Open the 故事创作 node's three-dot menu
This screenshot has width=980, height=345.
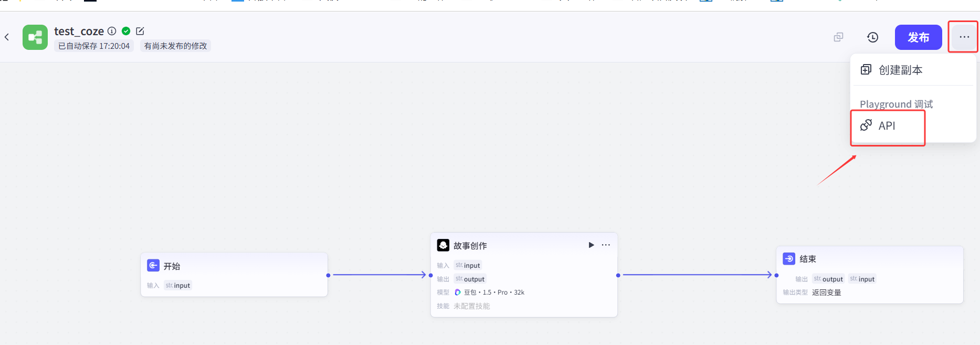click(x=606, y=245)
